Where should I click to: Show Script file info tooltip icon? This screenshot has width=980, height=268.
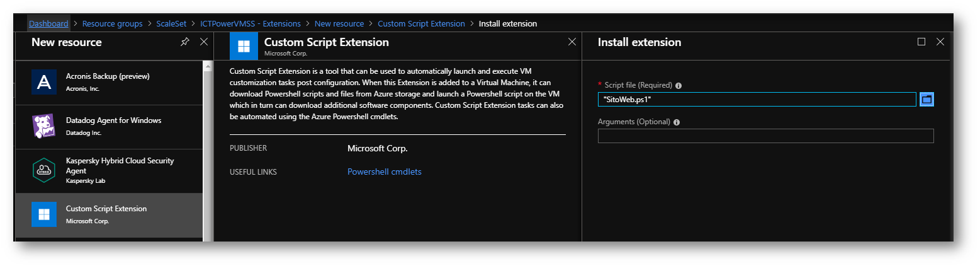point(679,86)
